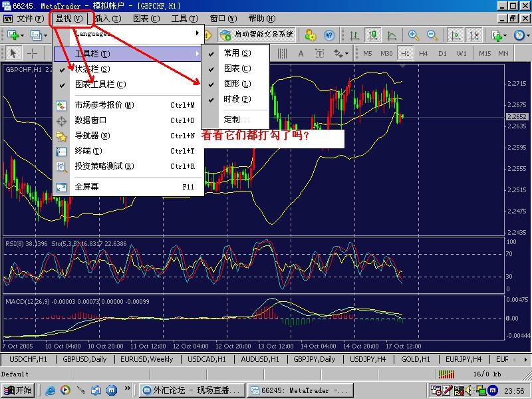Select the MN timeframe button
The width and height of the screenshot is (532, 399).
[503, 54]
